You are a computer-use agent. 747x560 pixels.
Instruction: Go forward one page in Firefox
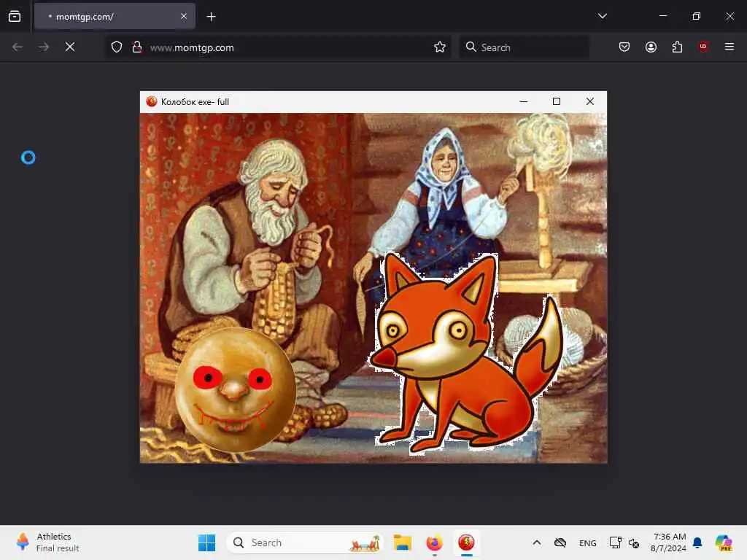(x=44, y=47)
